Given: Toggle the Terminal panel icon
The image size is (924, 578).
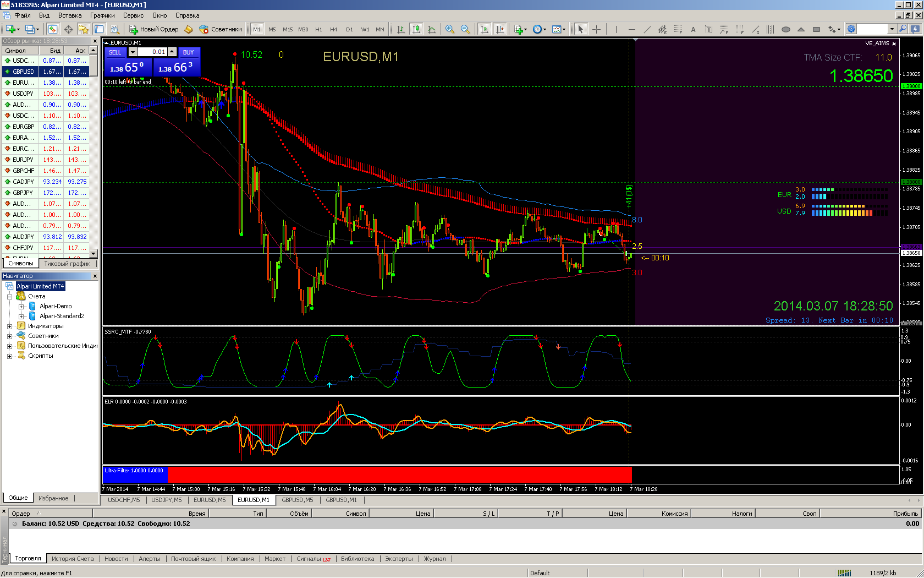Looking at the screenshot, I should (99, 29).
